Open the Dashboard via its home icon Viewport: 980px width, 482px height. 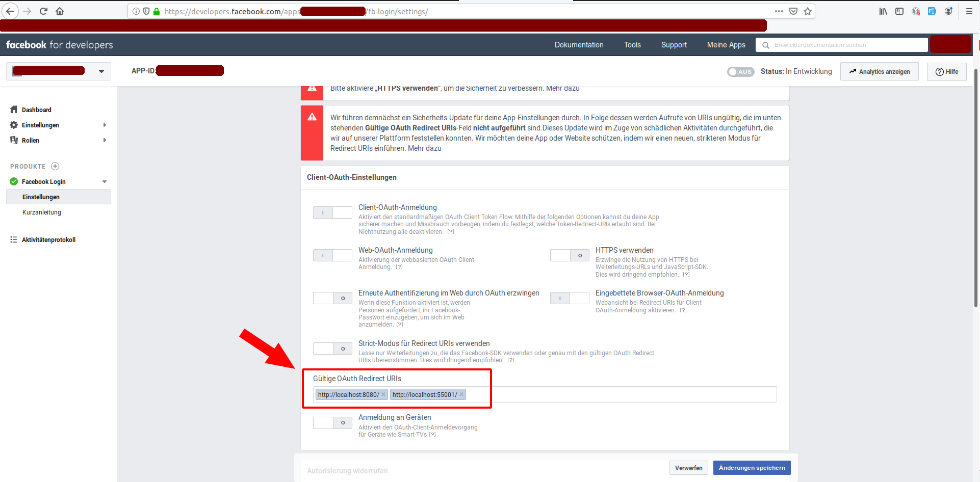pyautogui.click(x=14, y=110)
